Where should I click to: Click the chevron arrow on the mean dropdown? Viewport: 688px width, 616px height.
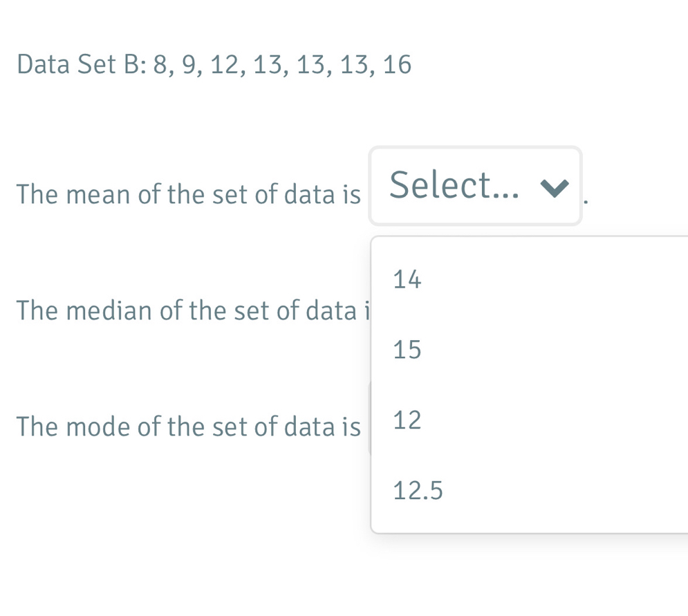[555, 187]
